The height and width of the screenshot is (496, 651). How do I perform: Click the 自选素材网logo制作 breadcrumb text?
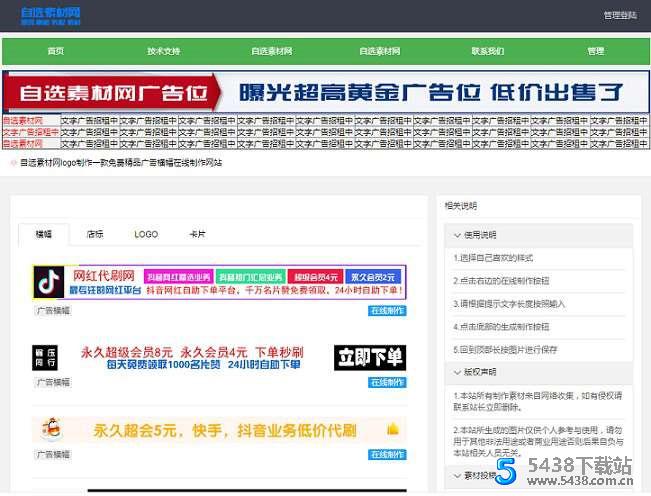click(121, 163)
